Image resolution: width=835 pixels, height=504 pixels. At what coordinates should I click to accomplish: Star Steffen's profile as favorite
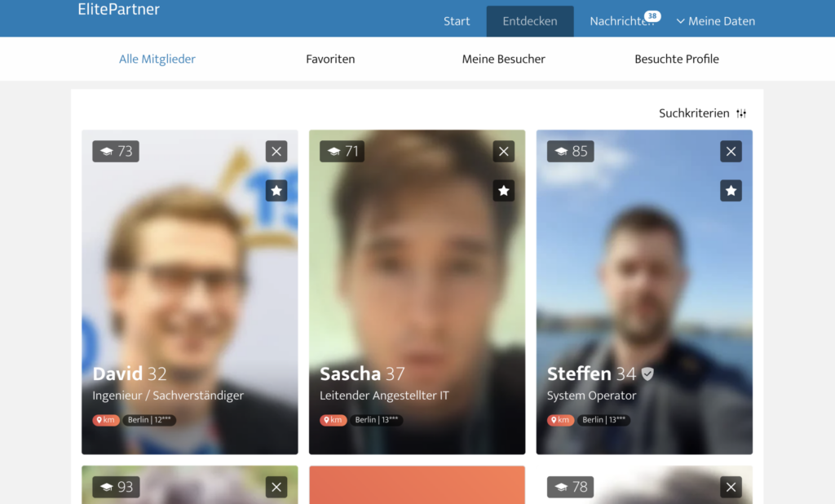[x=731, y=191]
